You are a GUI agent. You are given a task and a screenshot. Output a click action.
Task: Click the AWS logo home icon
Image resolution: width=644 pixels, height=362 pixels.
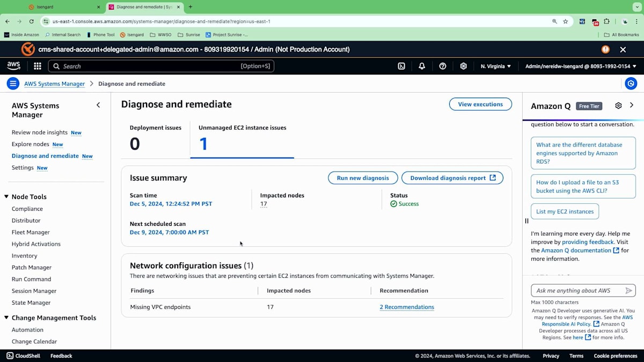(x=13, y=66)
